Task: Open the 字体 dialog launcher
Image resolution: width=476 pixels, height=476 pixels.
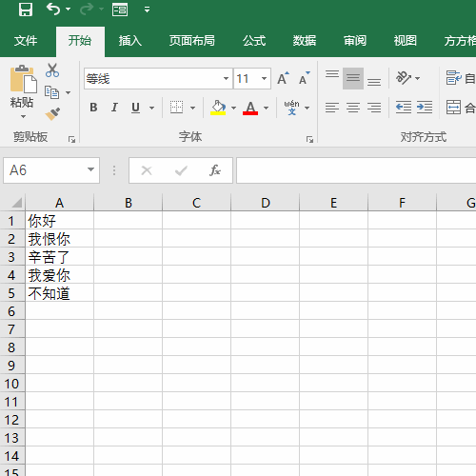Action: click(x=309, y=139)
